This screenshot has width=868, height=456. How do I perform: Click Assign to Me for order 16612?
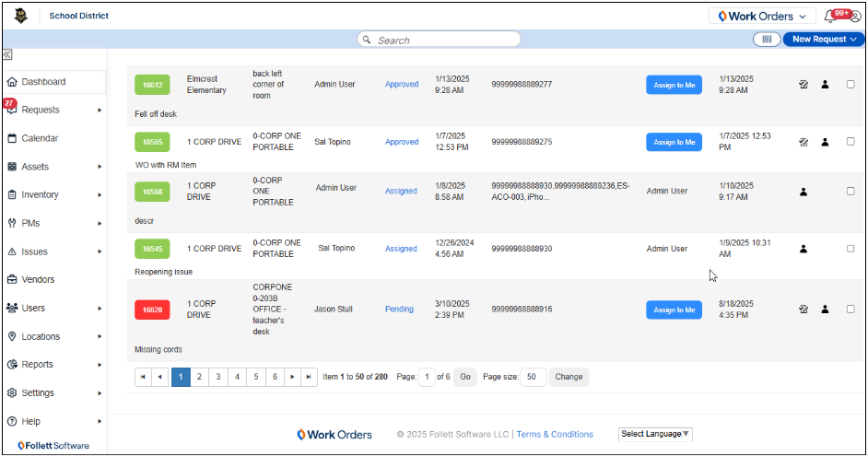(674, 85)
